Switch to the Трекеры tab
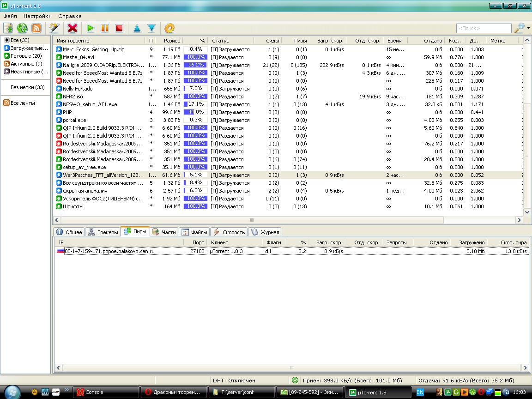532x399 pixels. [x=103, y=232]
